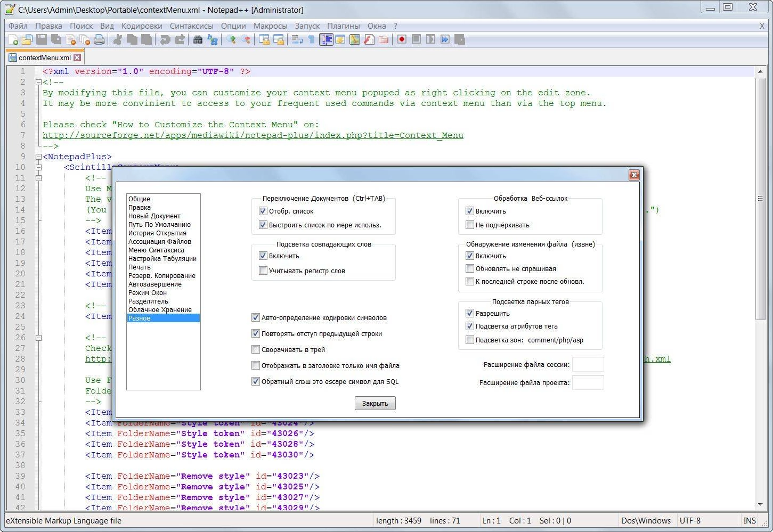Click the Save Recorded Macro icon
Screen dimensions: 773x532
(x=459, y=39)
